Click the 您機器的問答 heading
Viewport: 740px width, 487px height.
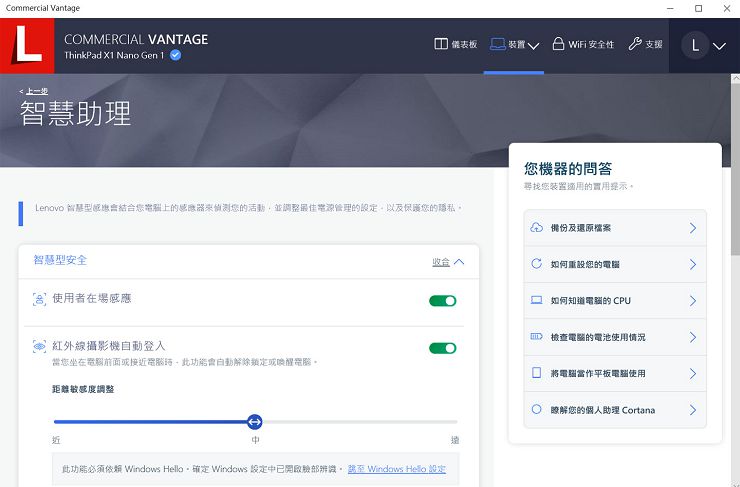pyautogui.click(x=568, y=168)
